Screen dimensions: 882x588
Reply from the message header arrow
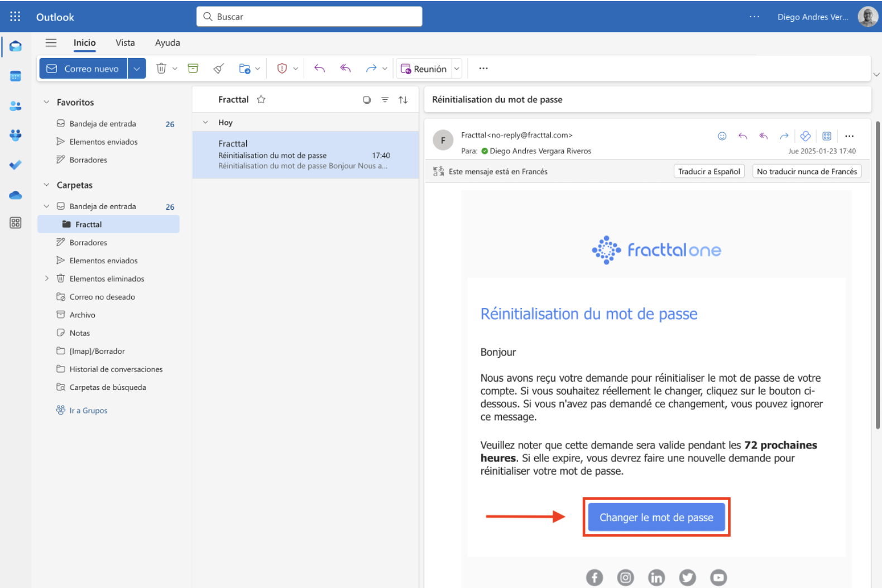pos(742,136)
